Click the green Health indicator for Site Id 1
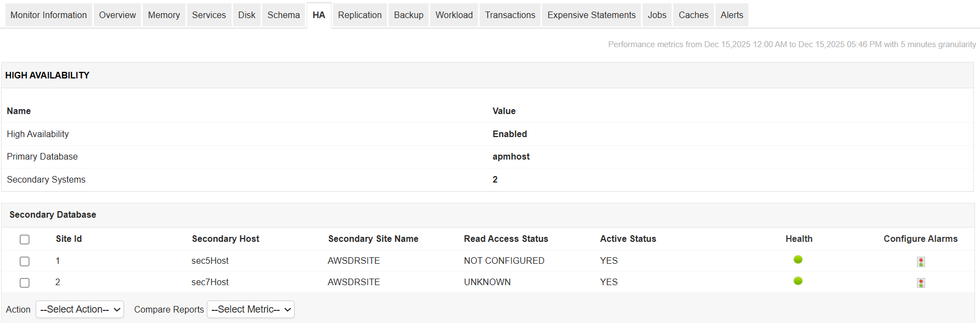The image size is (980, 323). 797,260
